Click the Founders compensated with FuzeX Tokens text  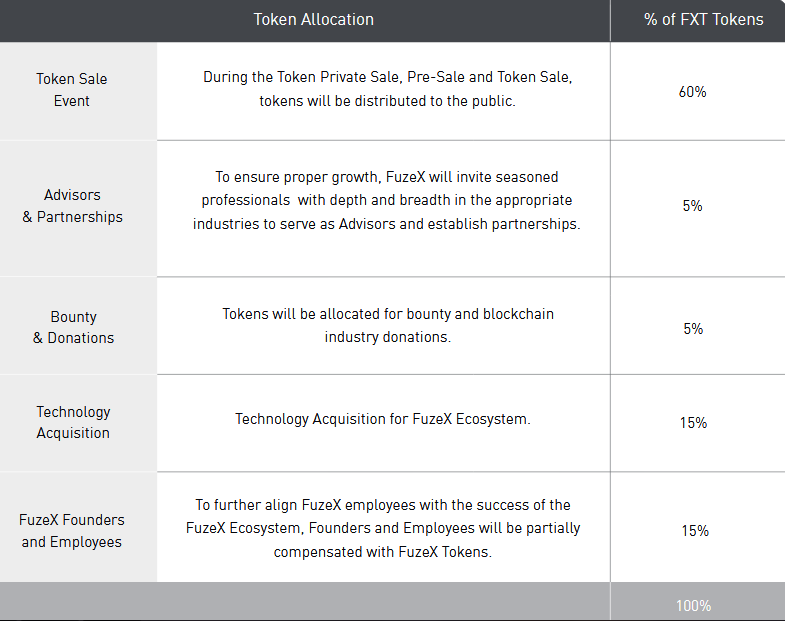(x=383, y=528)
